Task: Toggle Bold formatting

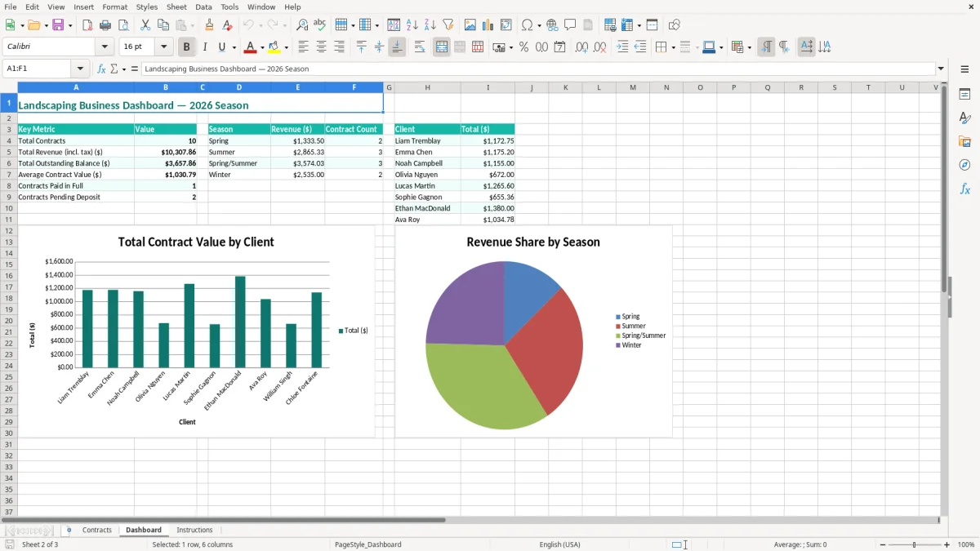Action: [187, 47]
